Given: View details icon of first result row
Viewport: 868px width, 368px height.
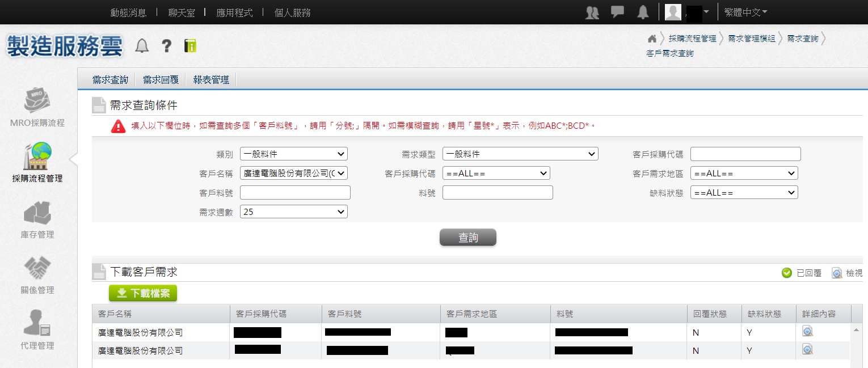Looking at the screenshot, I should (807, 332).
